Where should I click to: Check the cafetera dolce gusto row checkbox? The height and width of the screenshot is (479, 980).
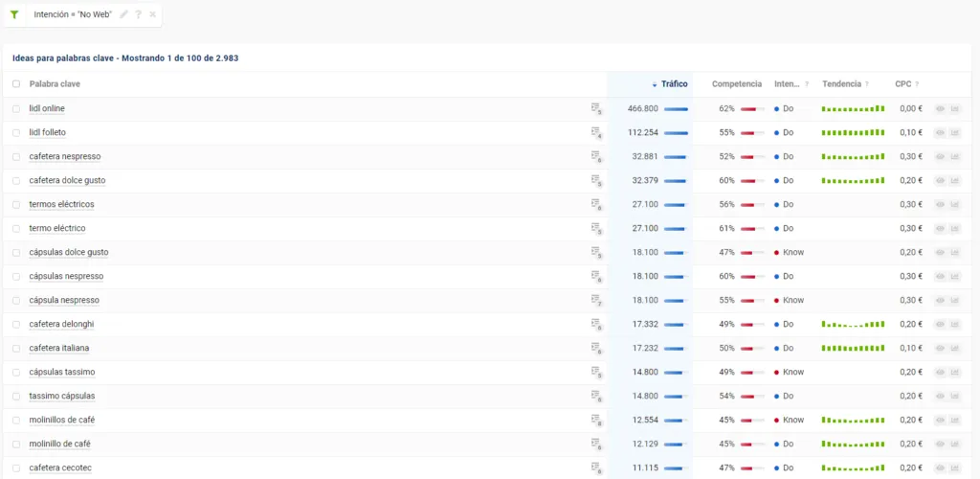[16, 181]
